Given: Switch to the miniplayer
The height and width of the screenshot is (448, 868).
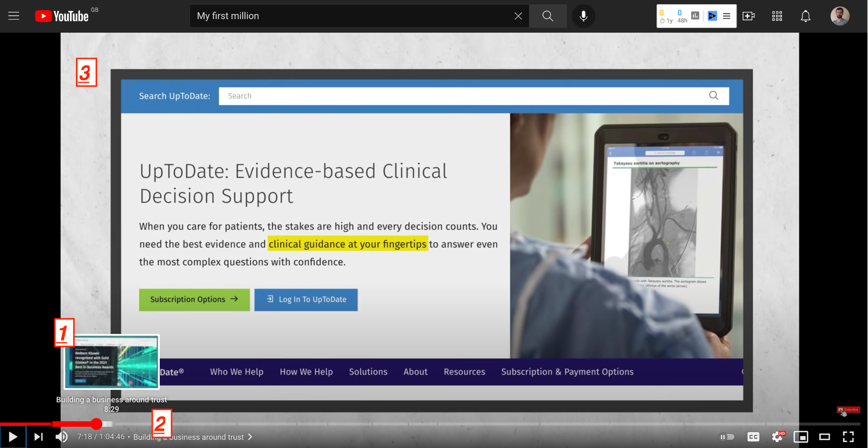Looking at the screenshot, I should (x=801, y=437).
